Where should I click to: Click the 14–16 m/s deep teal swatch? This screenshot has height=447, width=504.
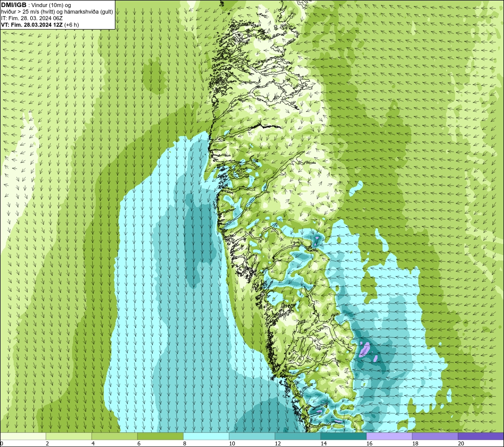[x=343, y=436]
